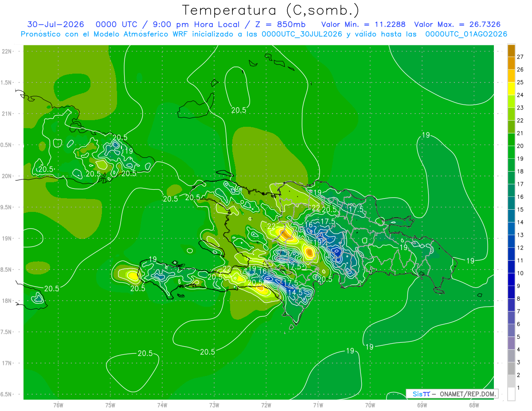
Task: Click the '18N' latitude axis label
Action: point(7,301)
